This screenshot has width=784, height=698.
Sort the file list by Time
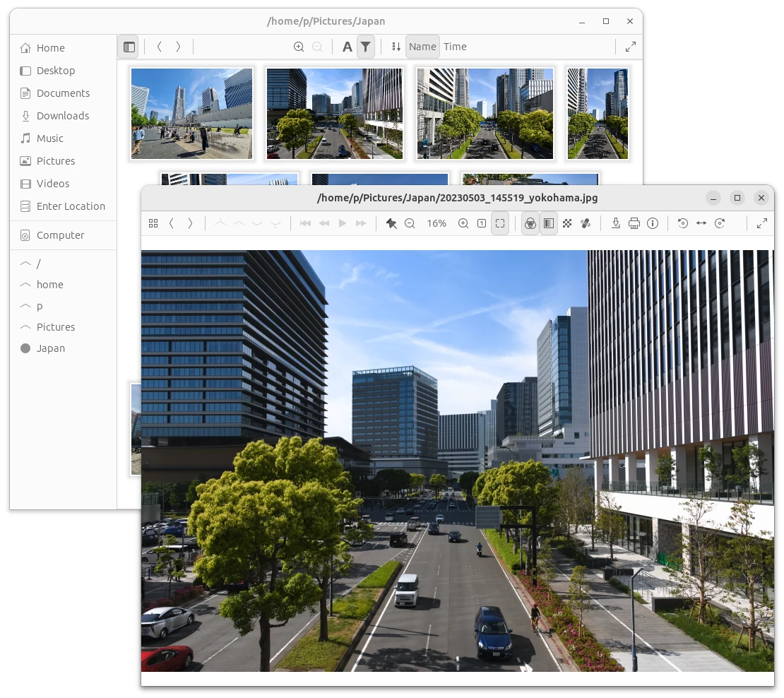tap(455, 47)
